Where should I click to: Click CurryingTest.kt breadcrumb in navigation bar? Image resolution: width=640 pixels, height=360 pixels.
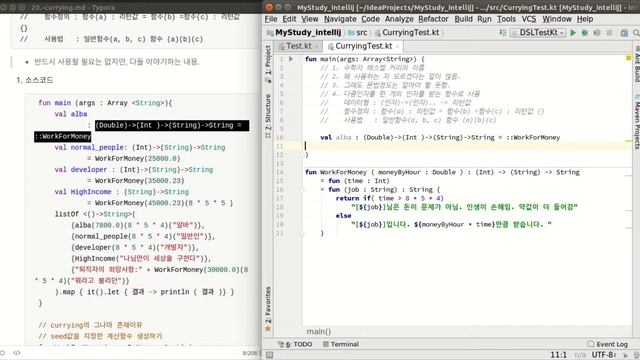pyautogui.click(x=407, y=32)
